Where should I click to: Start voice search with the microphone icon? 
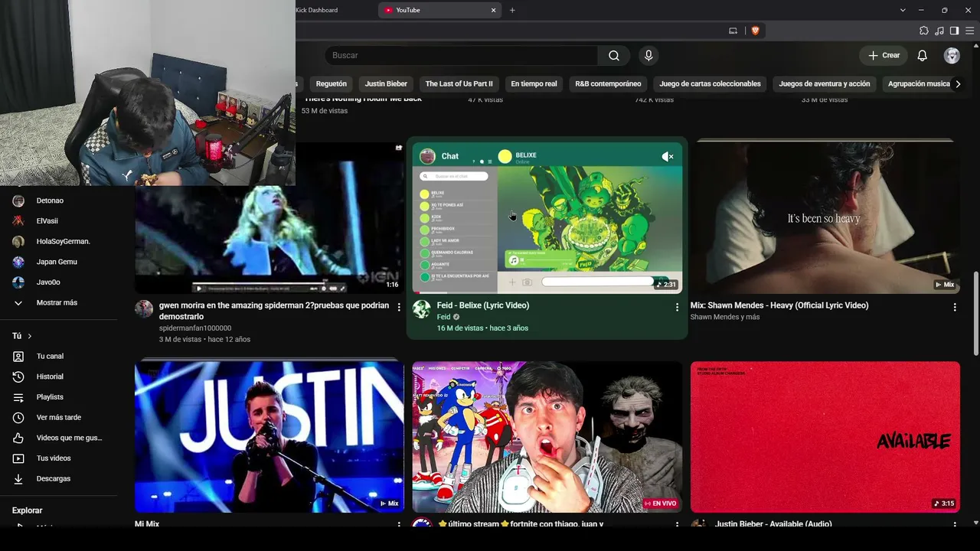[648, 55]
